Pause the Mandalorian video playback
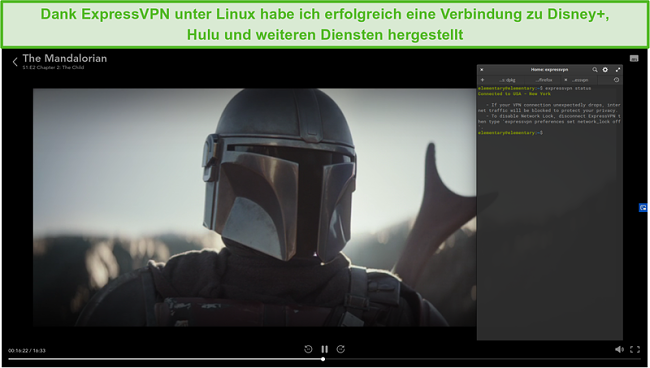Screen dimensions: 650x368 [325, 349]
